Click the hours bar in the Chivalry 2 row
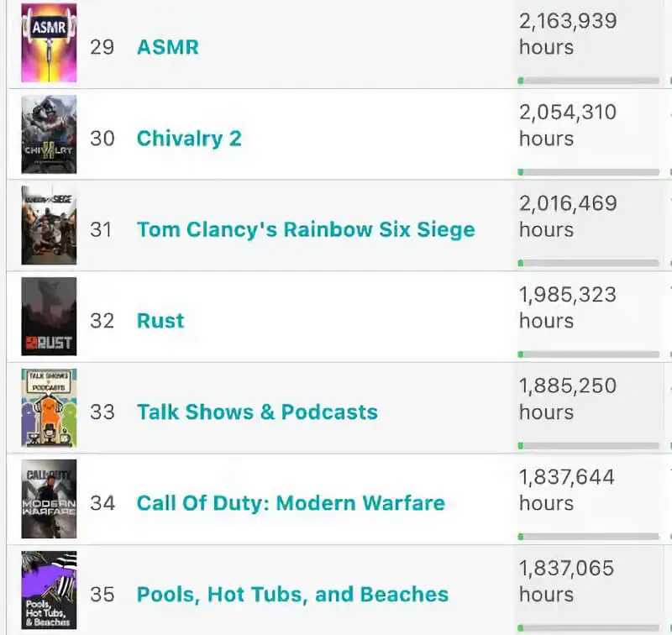The width and height of the screenshot is (672, 635). [589, 172]
